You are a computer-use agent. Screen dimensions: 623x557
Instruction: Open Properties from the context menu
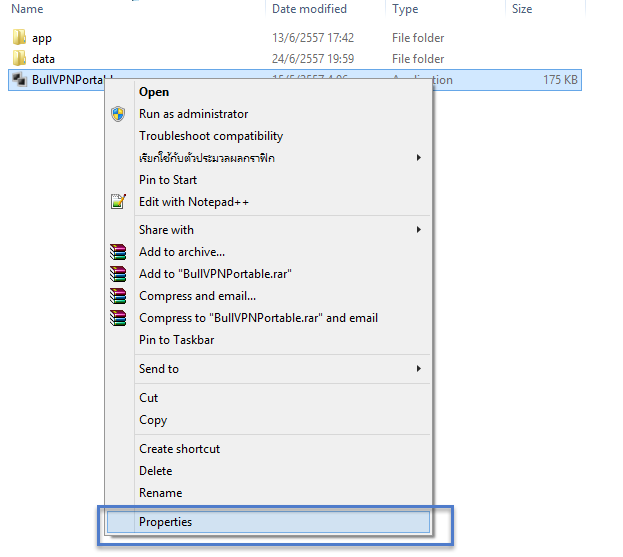pos(269,522)
